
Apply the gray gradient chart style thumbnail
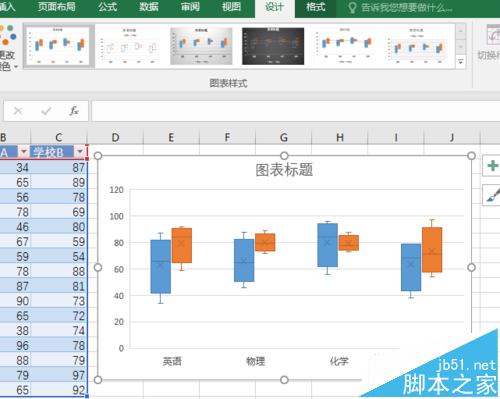201,46
